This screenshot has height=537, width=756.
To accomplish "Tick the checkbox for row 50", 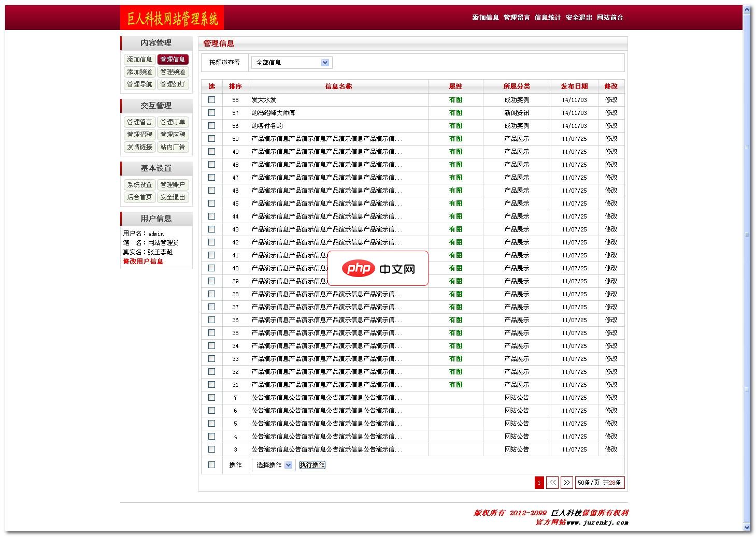I will point(211,138).
